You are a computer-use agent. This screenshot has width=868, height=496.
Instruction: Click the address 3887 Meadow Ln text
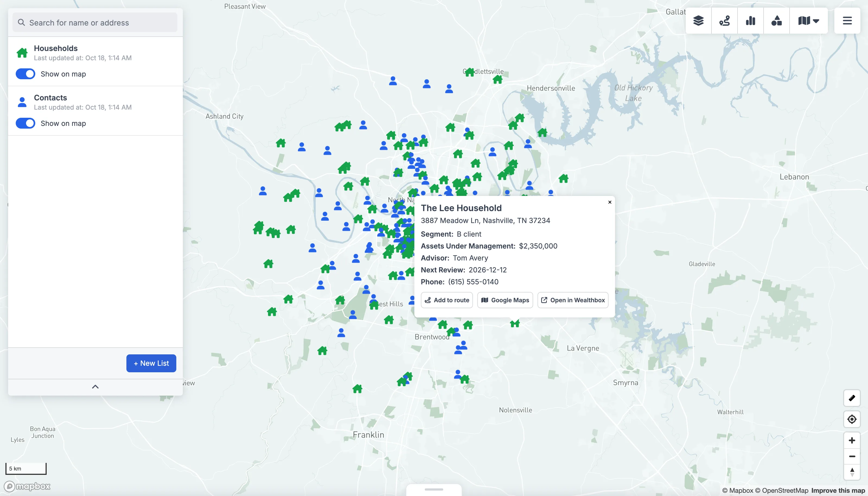tap(485, 220)
